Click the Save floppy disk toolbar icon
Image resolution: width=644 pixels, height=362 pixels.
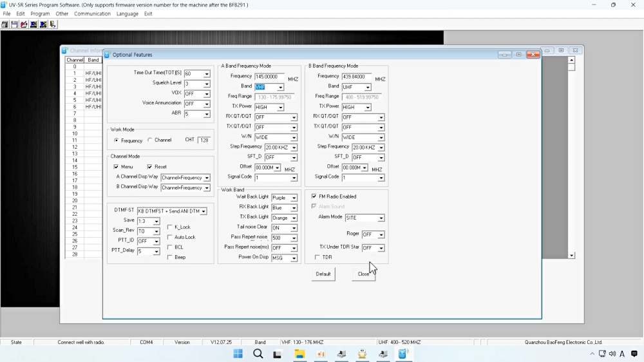pyautogui.click(x=14, y=24)
